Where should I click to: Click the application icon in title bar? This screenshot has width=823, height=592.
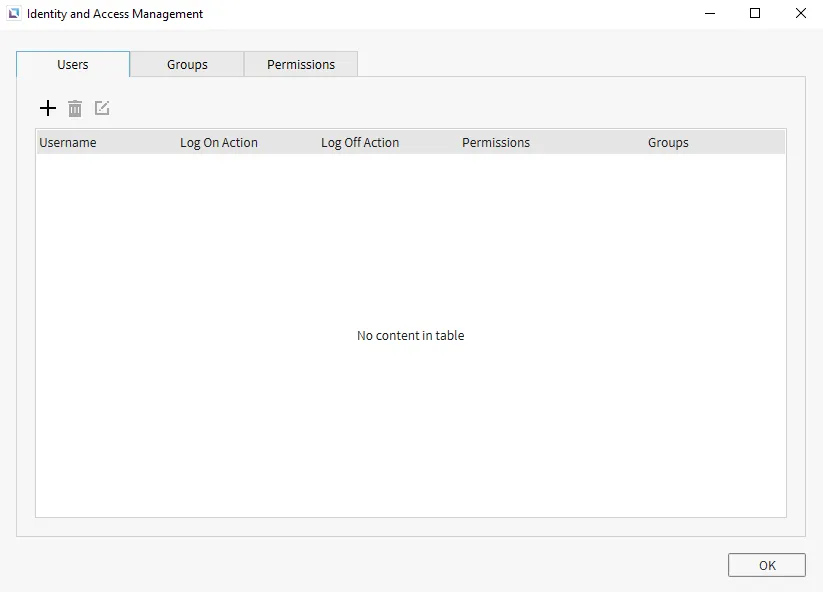pos(14,14)
